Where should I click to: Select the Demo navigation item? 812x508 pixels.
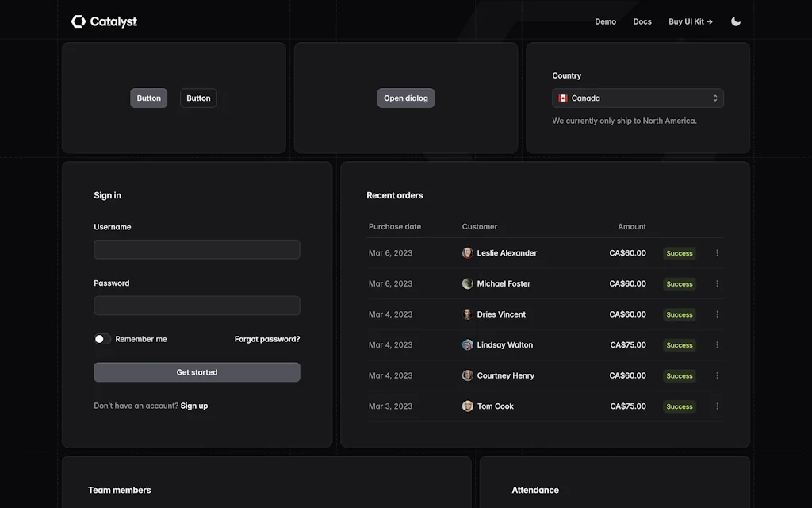click(x=605, y=21)
